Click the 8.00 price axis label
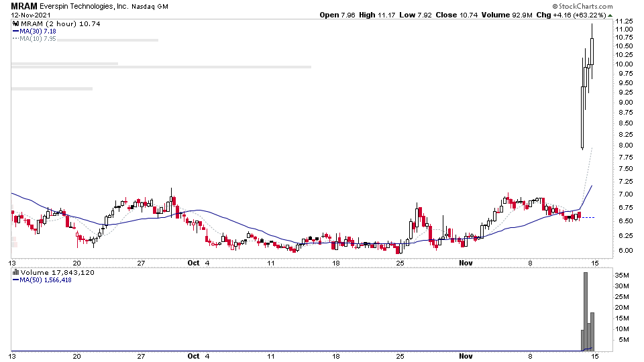 point(625,145)
